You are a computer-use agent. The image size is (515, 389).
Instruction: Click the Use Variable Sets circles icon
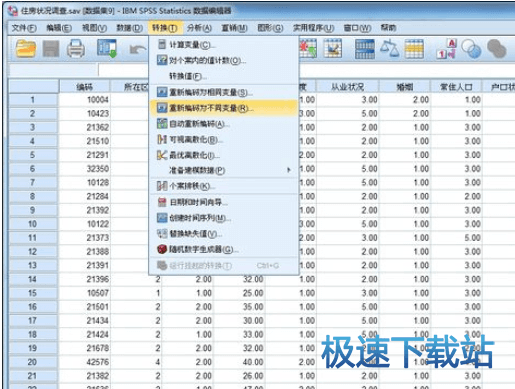coord(471,49)
